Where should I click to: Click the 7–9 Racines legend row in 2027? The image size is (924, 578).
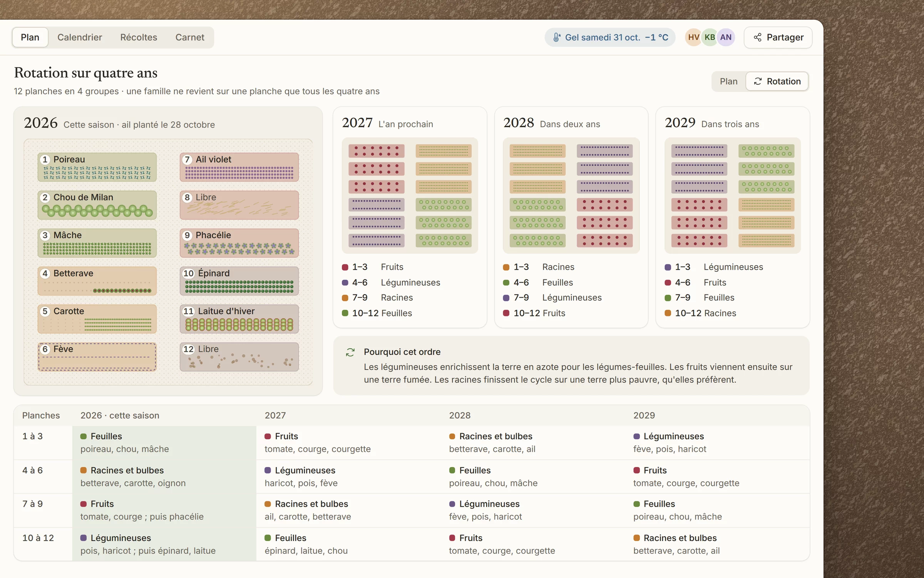click(377, 297)
